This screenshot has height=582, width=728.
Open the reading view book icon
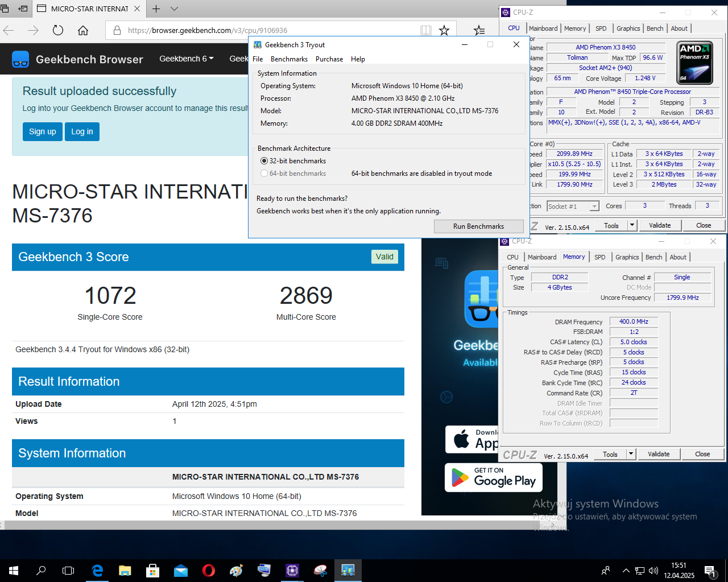click(426, 30)
